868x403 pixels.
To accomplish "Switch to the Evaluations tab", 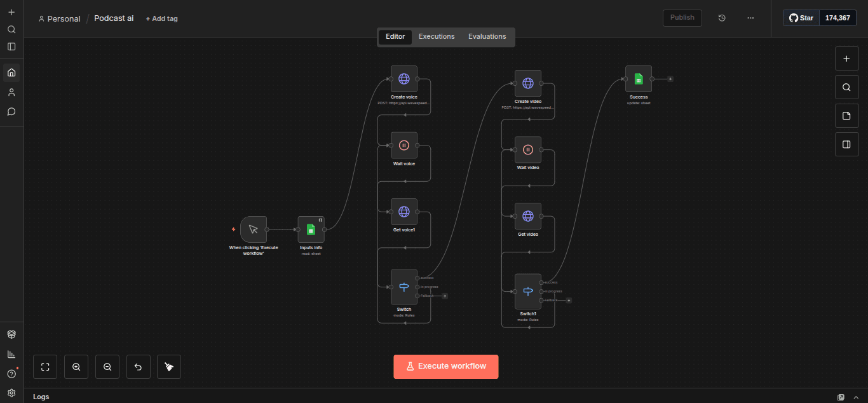I will coord(487,37).
